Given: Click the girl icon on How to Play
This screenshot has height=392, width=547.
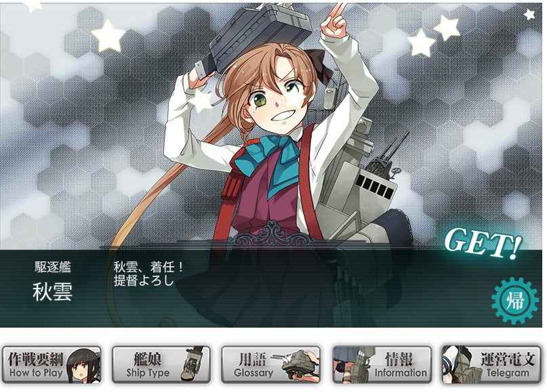Looking at the screenshot, I should pos(81,366).
